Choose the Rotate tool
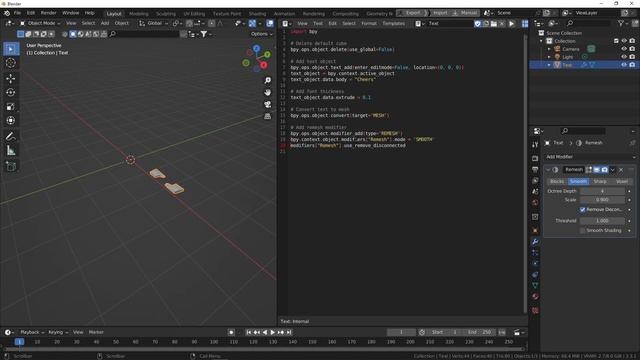The width and height of the screenshot is (640, 360). tap(11, 92)
